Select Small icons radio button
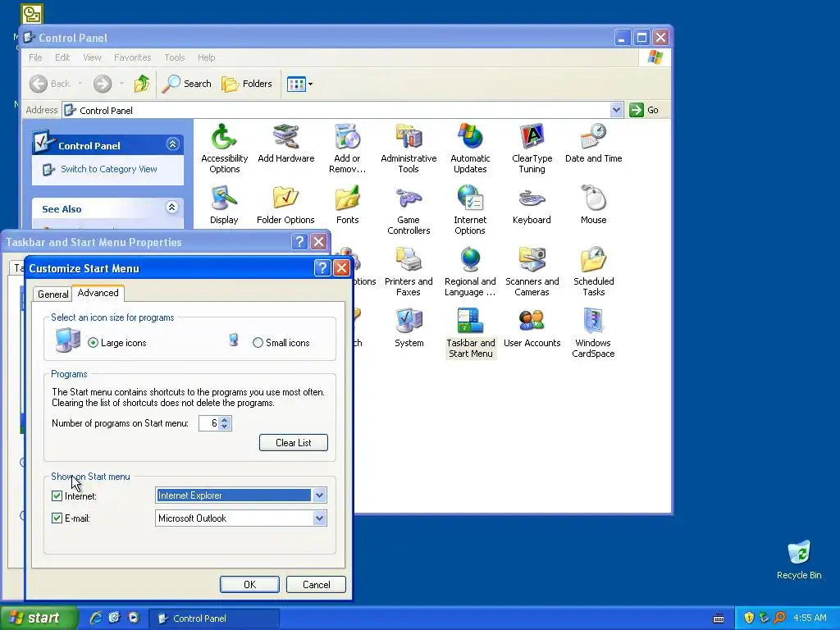Viewport: 840px width, 630px height. pos(258,343)
